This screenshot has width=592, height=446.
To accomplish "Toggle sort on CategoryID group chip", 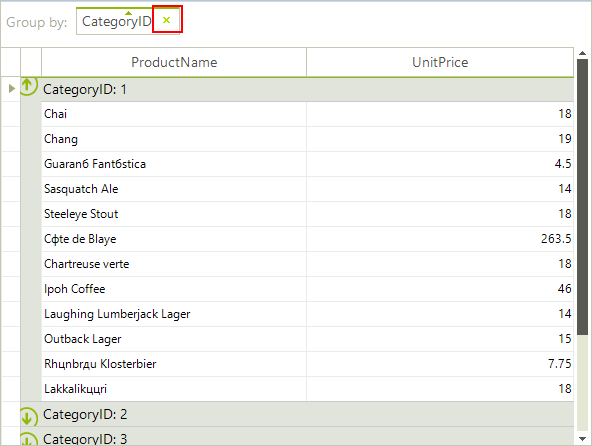I will coord(116,21).
